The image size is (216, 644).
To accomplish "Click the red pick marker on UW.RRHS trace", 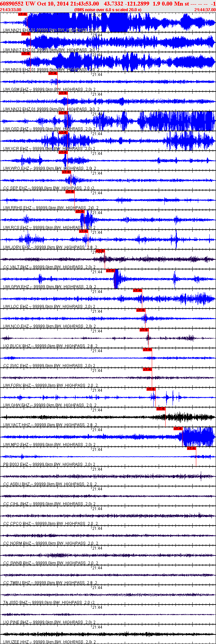I will coord(70,192).
